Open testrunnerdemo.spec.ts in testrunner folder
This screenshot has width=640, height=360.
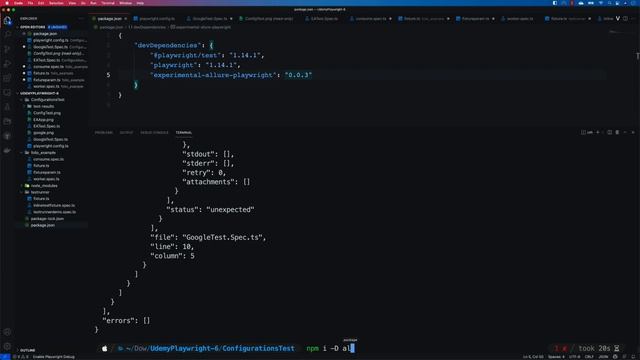[55, 212]
